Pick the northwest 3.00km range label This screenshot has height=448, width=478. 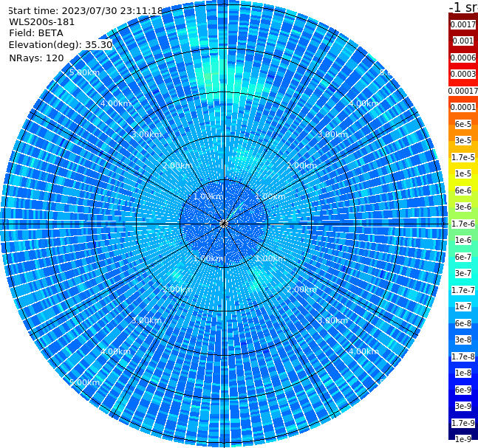tap(146, 134)
